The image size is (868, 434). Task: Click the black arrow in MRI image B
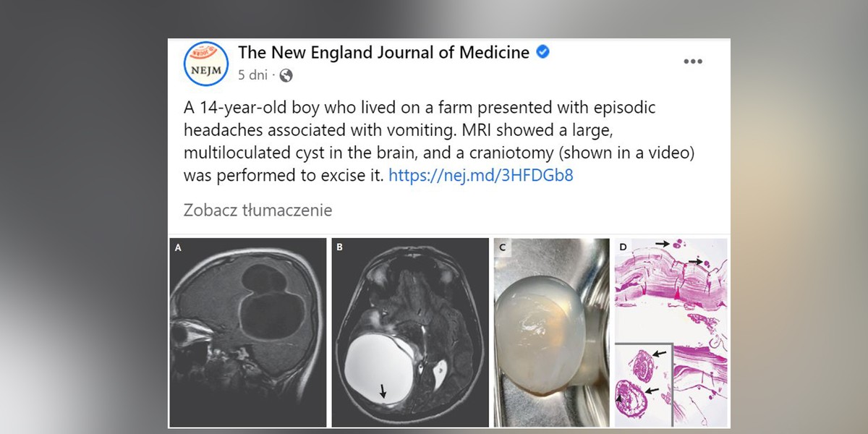point(383,391)
